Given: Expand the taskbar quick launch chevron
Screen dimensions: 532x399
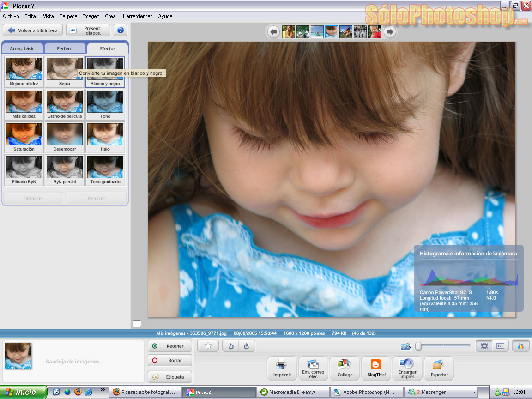Looking at the screenshot, I should 102,390.
